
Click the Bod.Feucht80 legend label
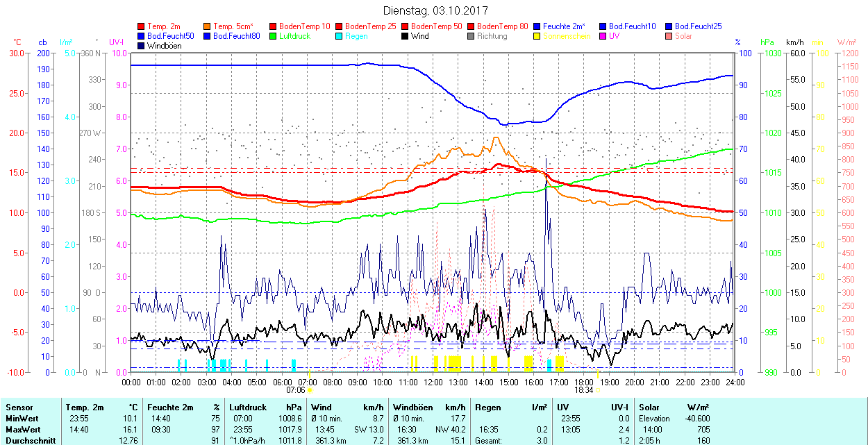pos(237,36)
